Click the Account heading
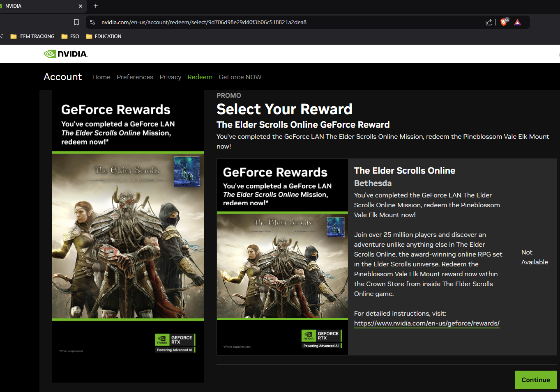 click(62, 77)
